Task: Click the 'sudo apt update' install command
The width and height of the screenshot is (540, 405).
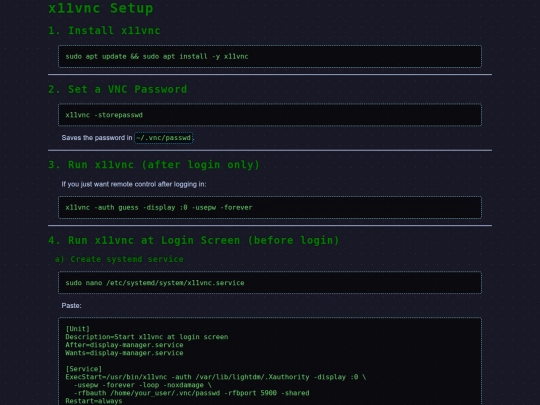Action: click(157, 56)
